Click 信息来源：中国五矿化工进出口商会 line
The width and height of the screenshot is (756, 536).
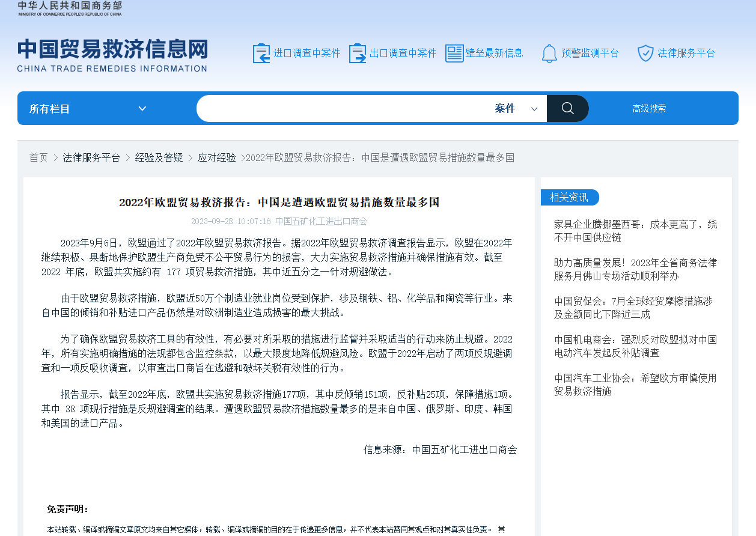point(440,449)
